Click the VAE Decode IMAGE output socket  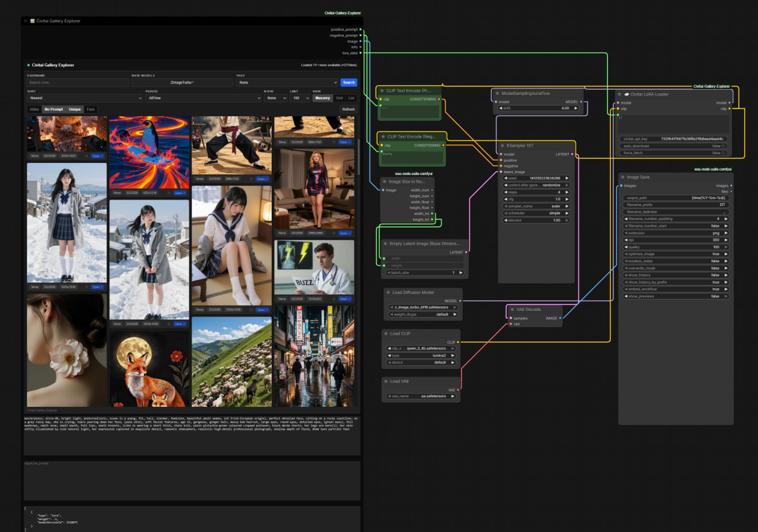click(561, 318)
